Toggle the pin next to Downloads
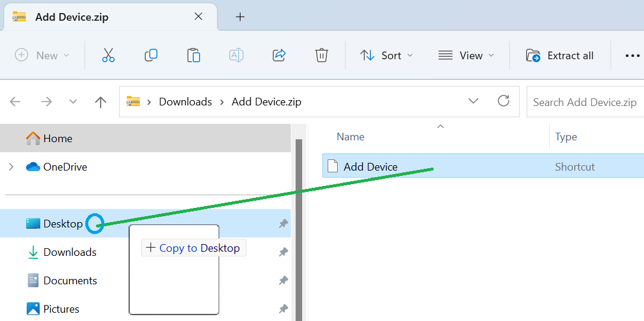 click(x=283, y=252)
